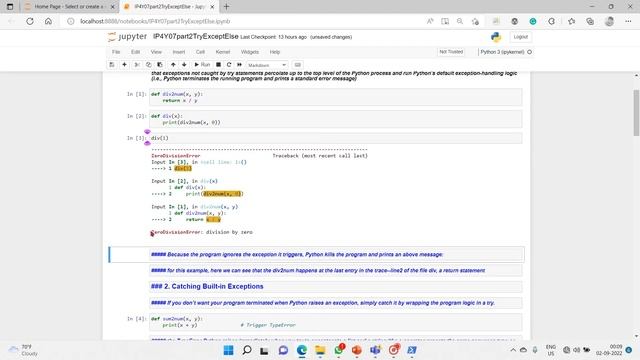Restart kernel and run all cells icon
This screenshot has height=360, width=640.
click(240, 65)
